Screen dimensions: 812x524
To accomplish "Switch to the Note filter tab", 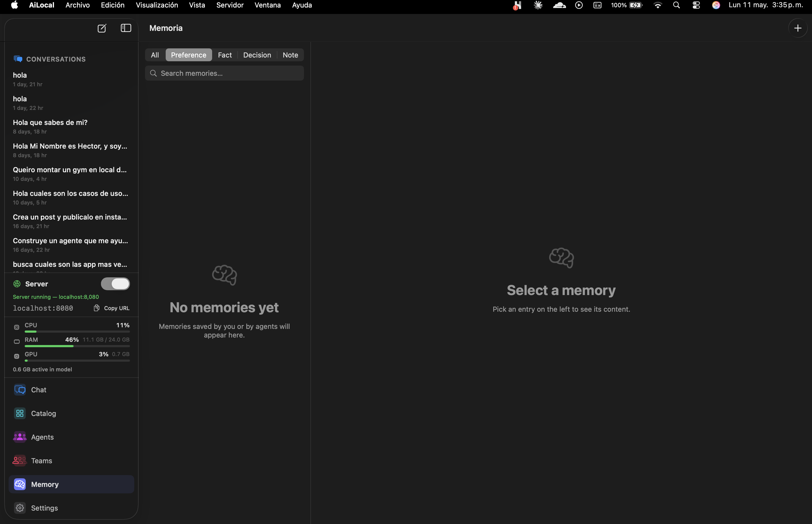I will coord(290,55).
